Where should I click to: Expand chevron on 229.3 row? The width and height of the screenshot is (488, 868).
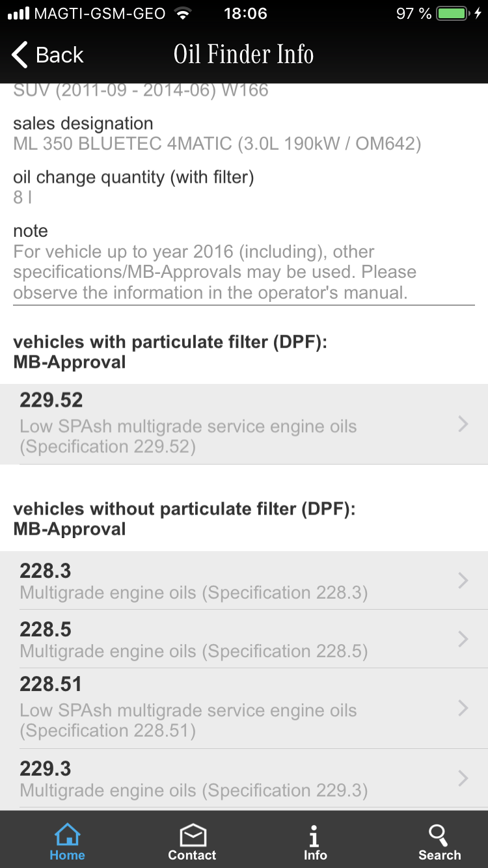pyautogui.click(x=463, y=778)
